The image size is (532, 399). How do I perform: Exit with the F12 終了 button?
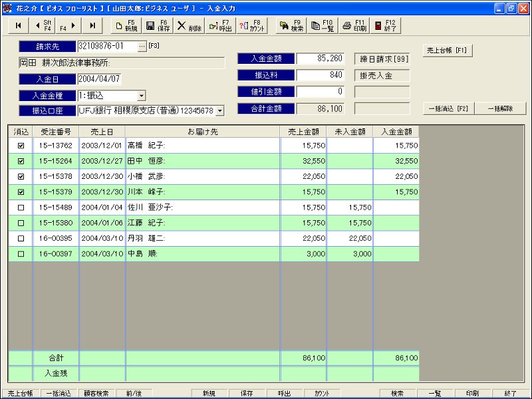pyautogui.click(x=386, y=26)
